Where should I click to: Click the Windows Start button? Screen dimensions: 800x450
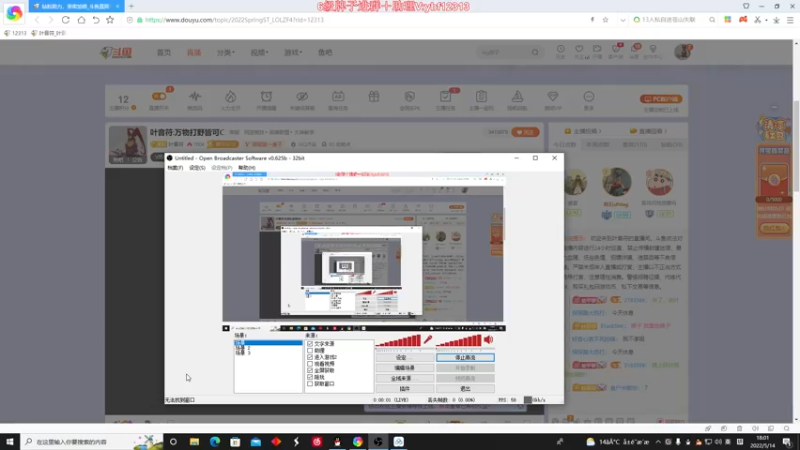[10, 441]
